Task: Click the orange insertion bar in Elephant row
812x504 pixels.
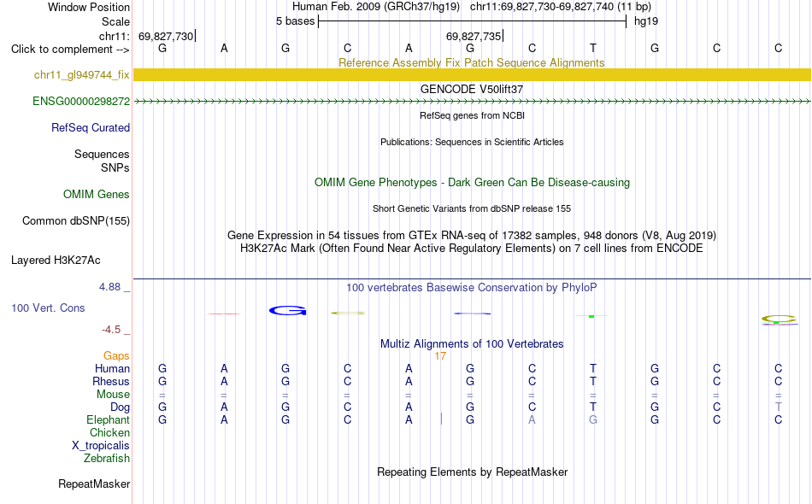Action: coord(441,419)
